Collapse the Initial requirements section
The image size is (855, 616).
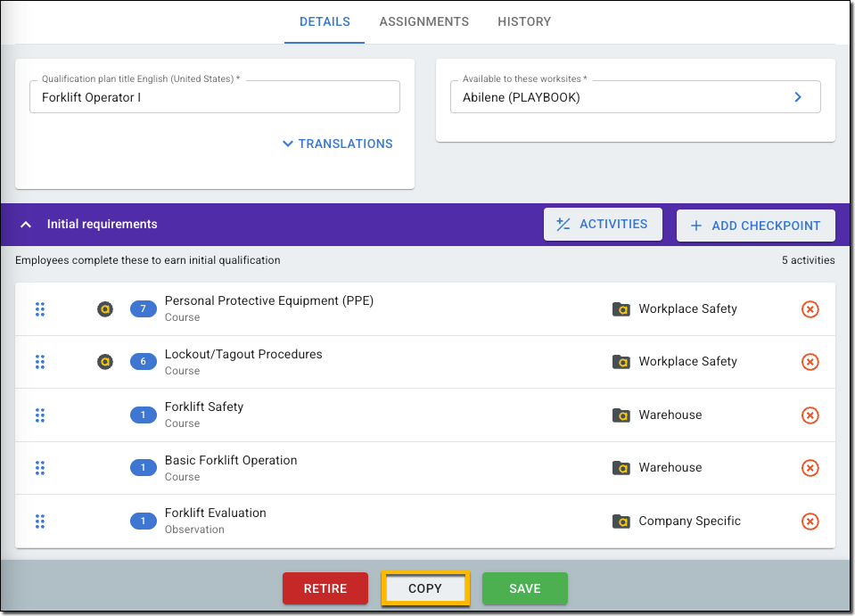pos(27,225)
